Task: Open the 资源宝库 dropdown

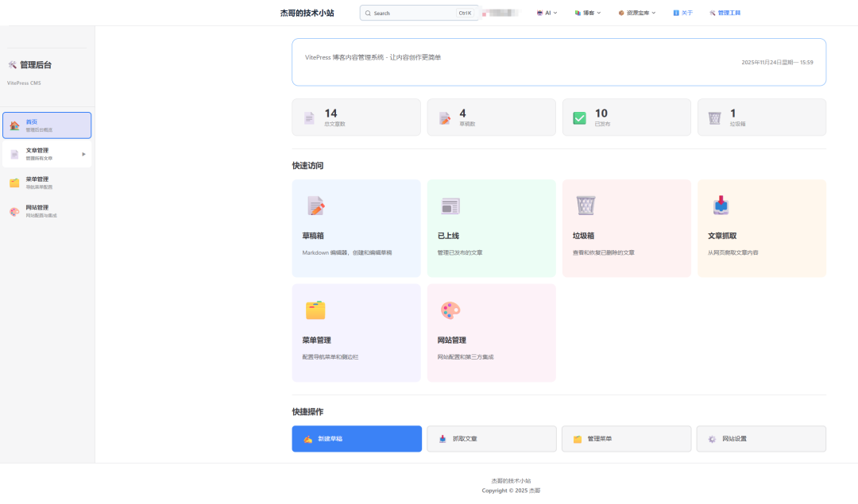Action: (x=636, y=13)
